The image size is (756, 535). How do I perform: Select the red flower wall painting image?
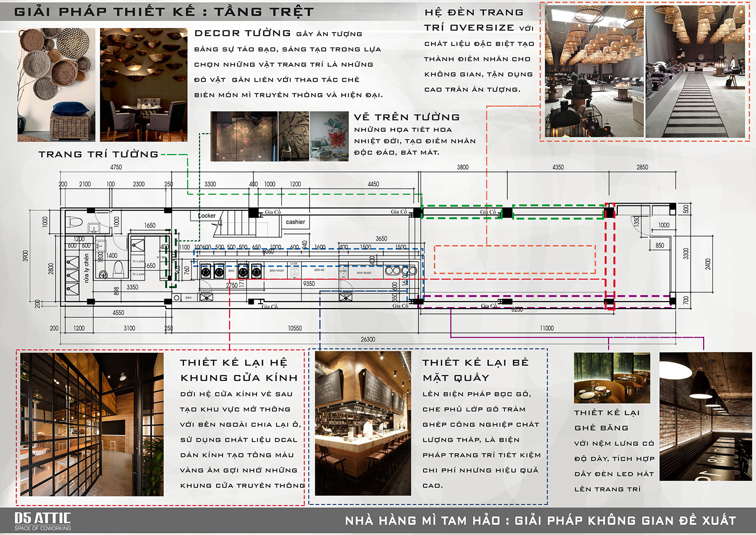point(329,136)
